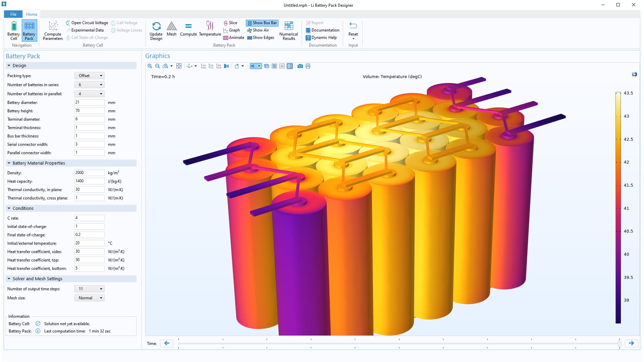Image resolution: width=644 pixels, height=362 pixels.
Task: Toggle the color legend display icon
Action: (x=290, y=66)
